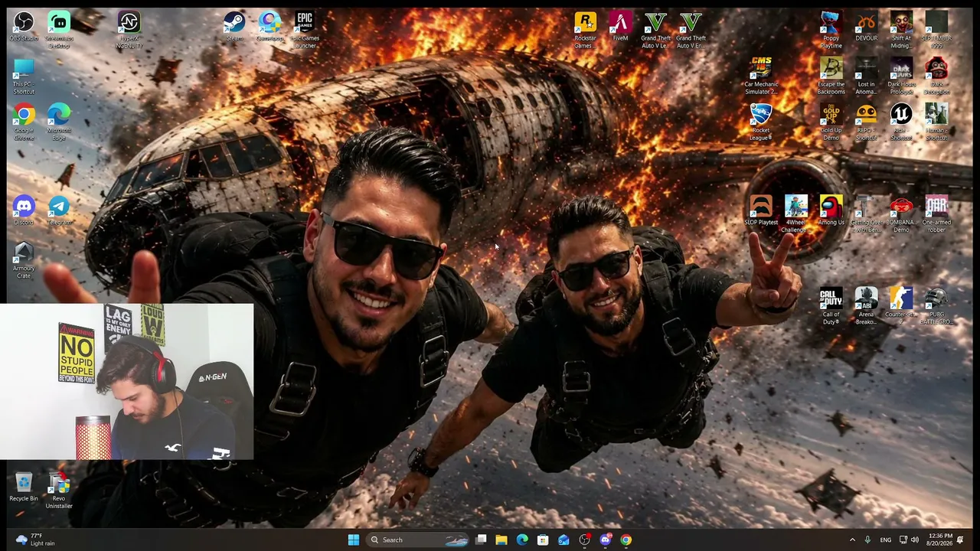
Task: Select the PUBG BATTLEGROUNDS desktop icon
Action: [x=936, y=306]
